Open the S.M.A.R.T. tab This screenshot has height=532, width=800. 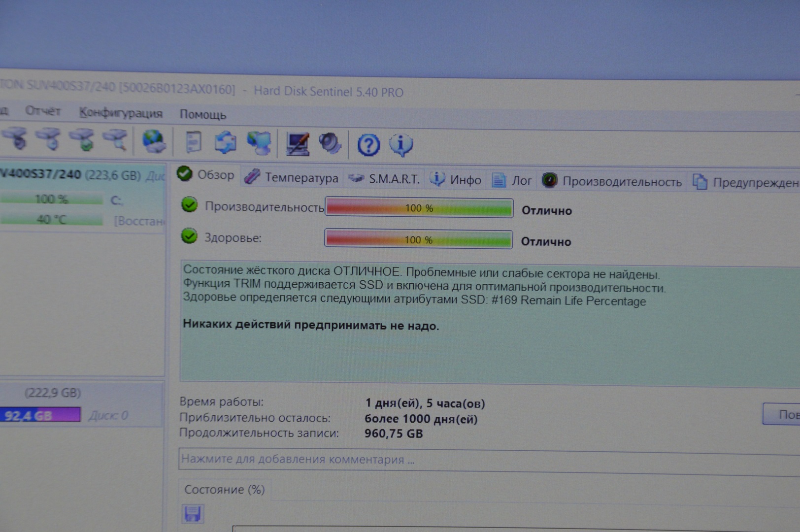pyautogui.click(x=384, y=179)
